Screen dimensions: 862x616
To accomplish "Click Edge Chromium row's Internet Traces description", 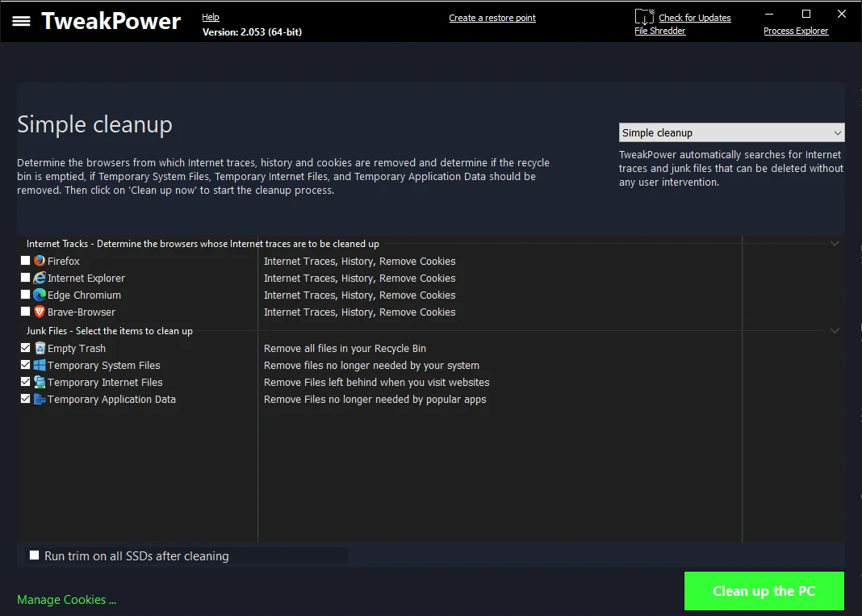I will click(x=359, y=295).
